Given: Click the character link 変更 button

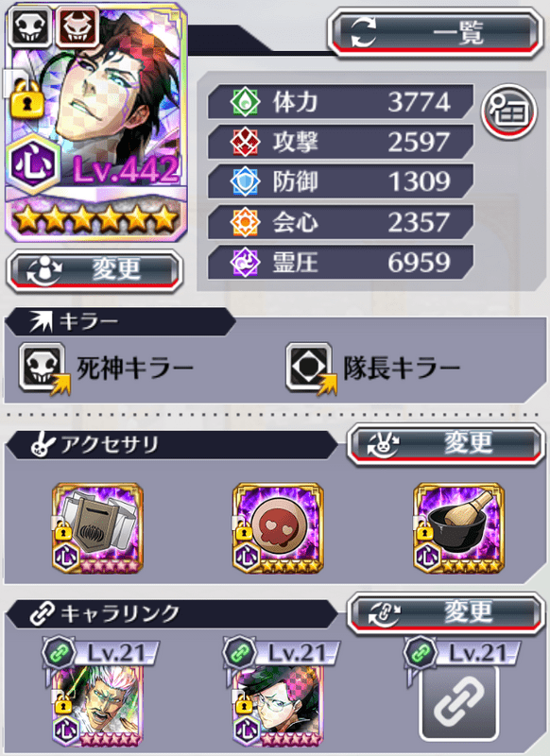Looking at the screenshot, I should (x=446, y=613).
